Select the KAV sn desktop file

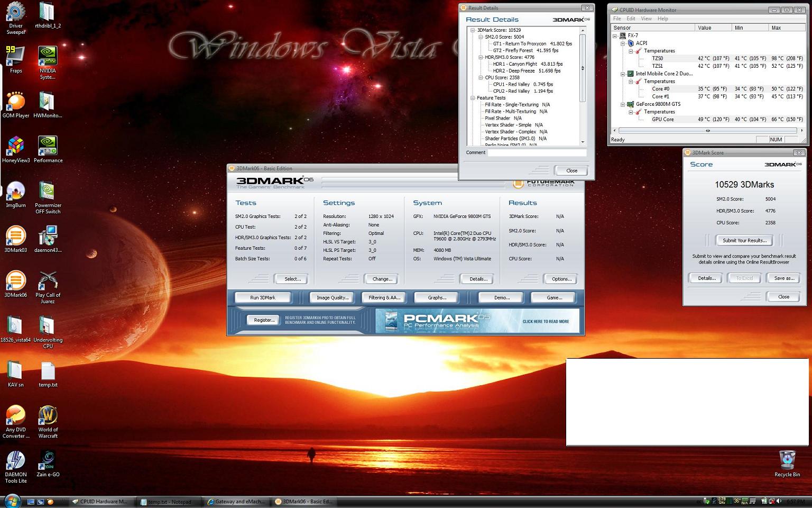click(16, 374)
